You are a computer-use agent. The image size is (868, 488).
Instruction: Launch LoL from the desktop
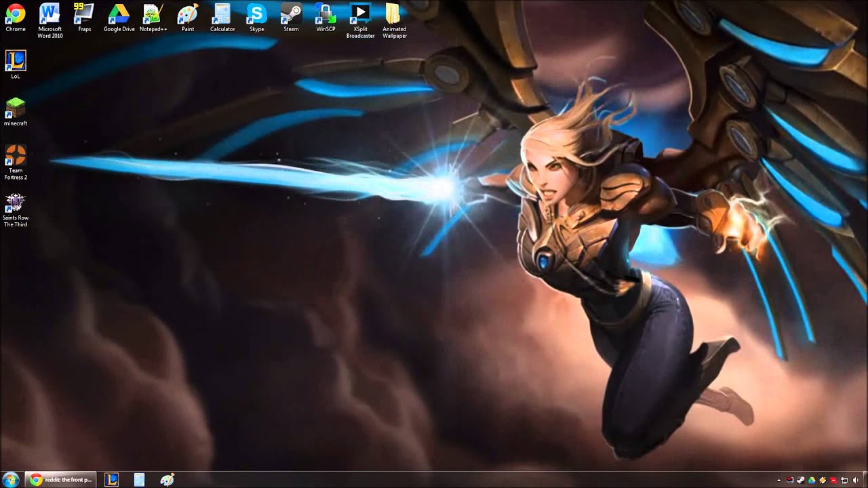(15, 65)
